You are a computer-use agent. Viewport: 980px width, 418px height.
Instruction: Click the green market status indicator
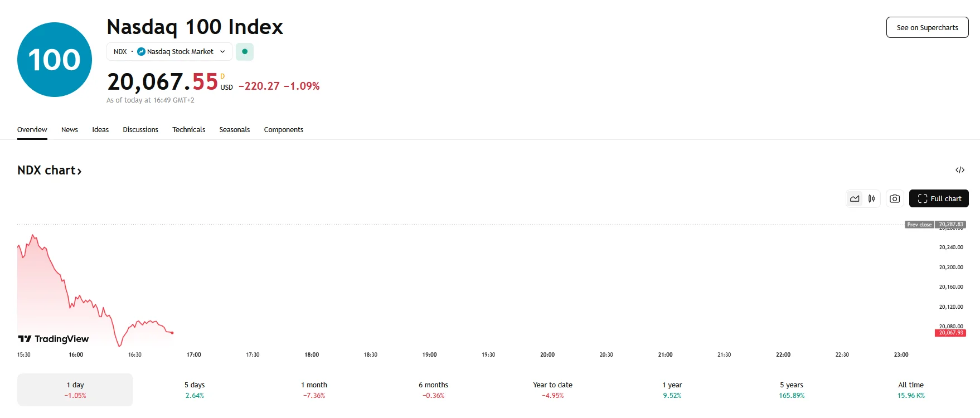pos(245,52)
